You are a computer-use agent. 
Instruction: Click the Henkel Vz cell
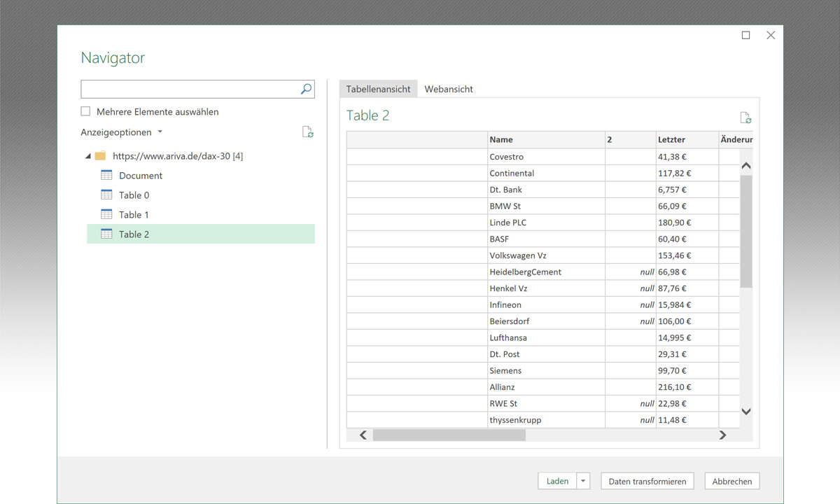[x=546, y=288]
